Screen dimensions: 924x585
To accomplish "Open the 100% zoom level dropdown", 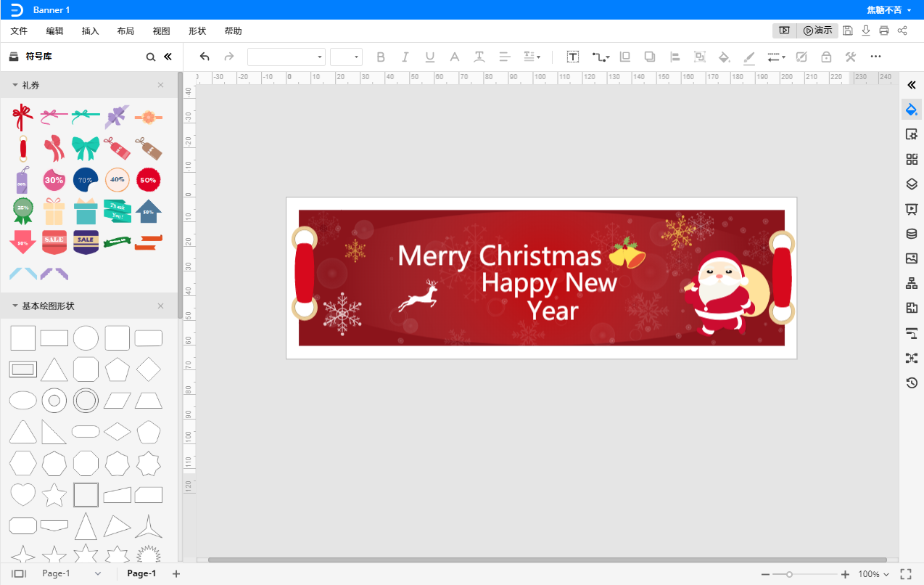I will tap(874, 574).
